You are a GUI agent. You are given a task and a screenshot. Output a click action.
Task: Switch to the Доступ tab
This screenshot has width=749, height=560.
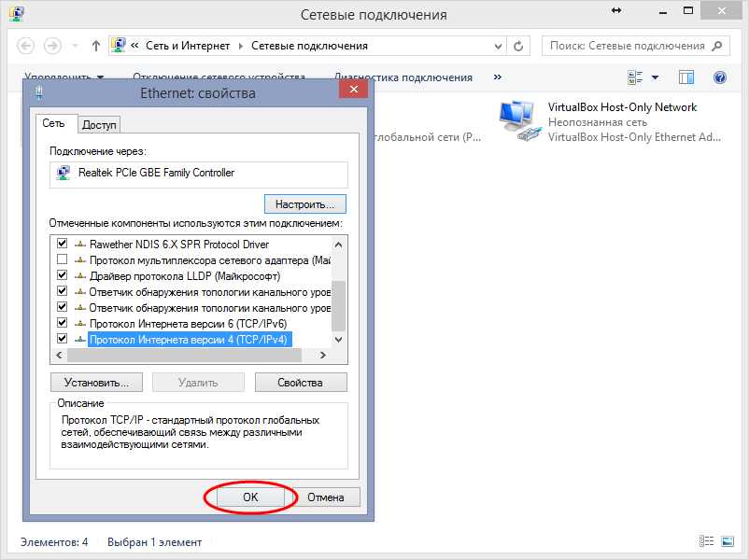(99, 125)
